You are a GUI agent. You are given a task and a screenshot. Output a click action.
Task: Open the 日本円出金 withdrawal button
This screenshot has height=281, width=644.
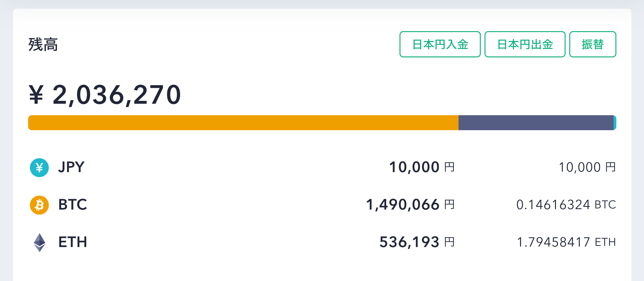coord(525,44)
